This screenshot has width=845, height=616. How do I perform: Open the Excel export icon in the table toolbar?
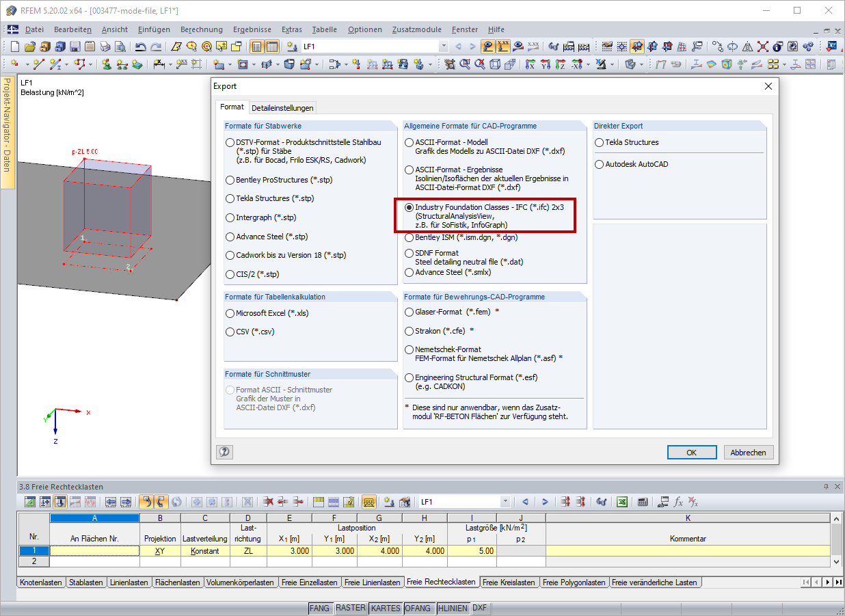(621, 501)
